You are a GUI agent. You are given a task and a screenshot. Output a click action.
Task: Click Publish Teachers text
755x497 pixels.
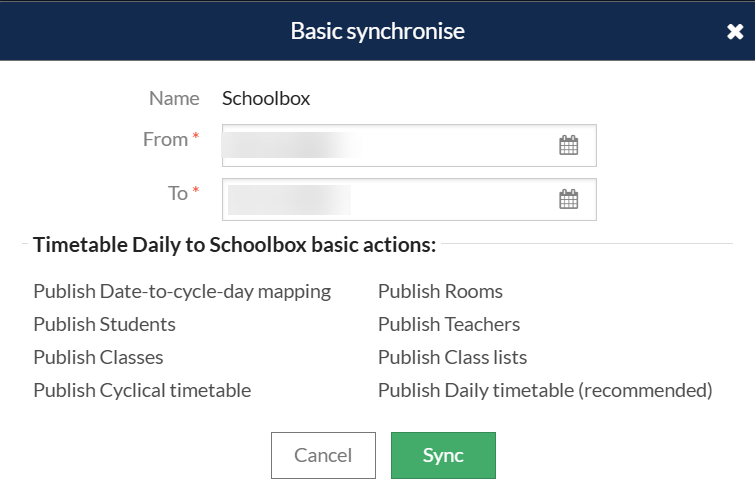449,324
